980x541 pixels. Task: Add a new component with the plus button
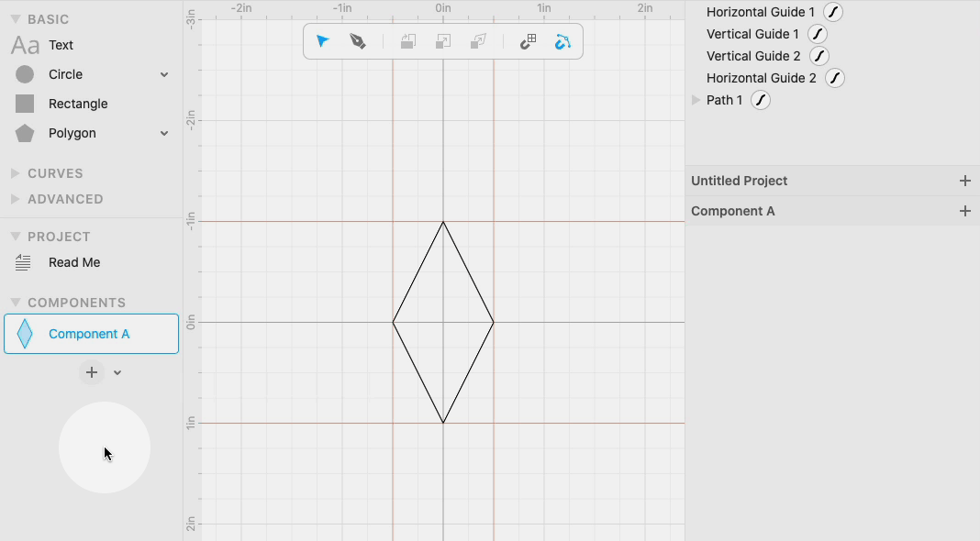(x=91, y=372)
